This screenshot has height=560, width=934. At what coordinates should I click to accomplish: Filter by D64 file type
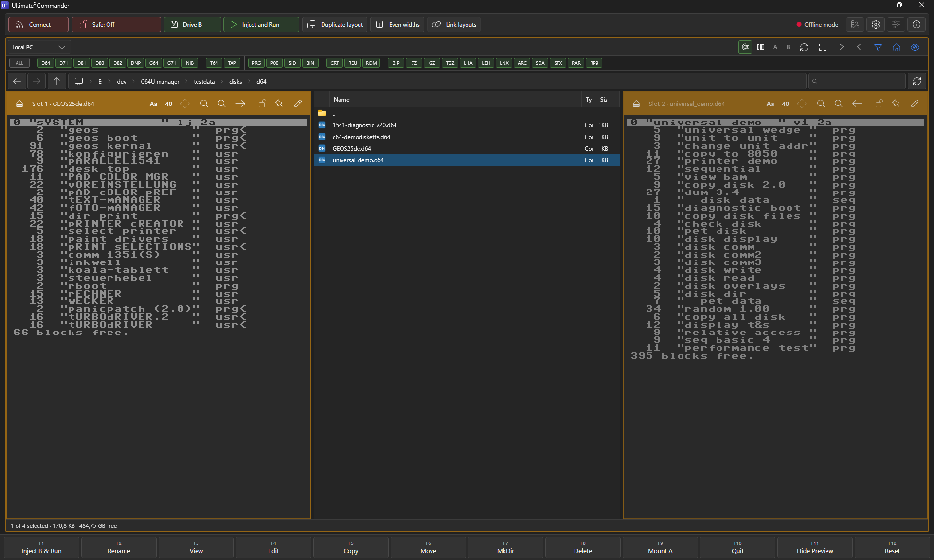point(46,63)
